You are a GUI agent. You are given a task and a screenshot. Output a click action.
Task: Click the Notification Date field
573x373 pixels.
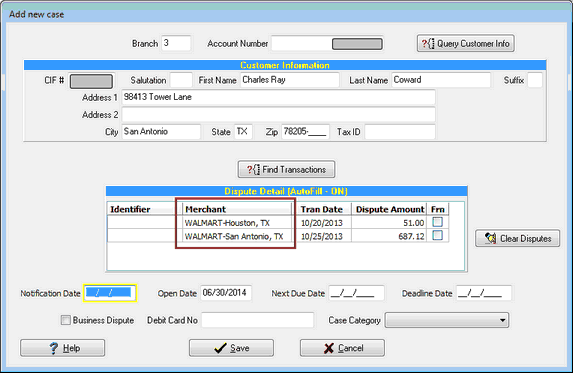(x=110, y=293)
